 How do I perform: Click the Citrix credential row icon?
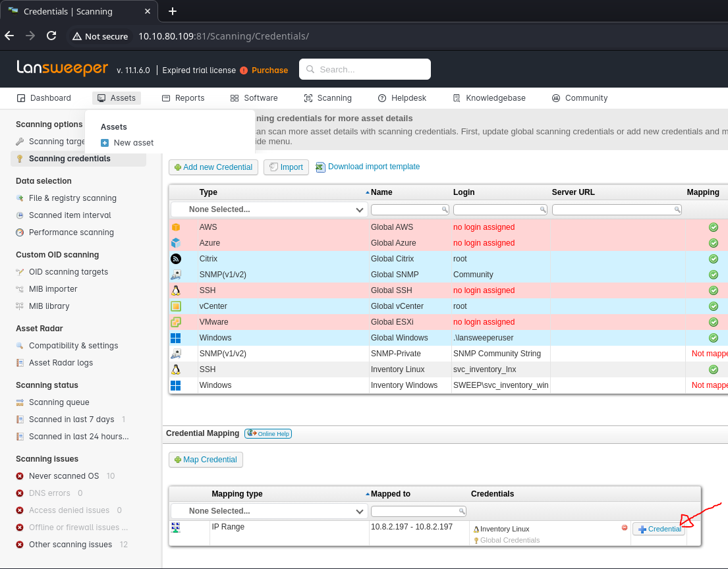176,259
